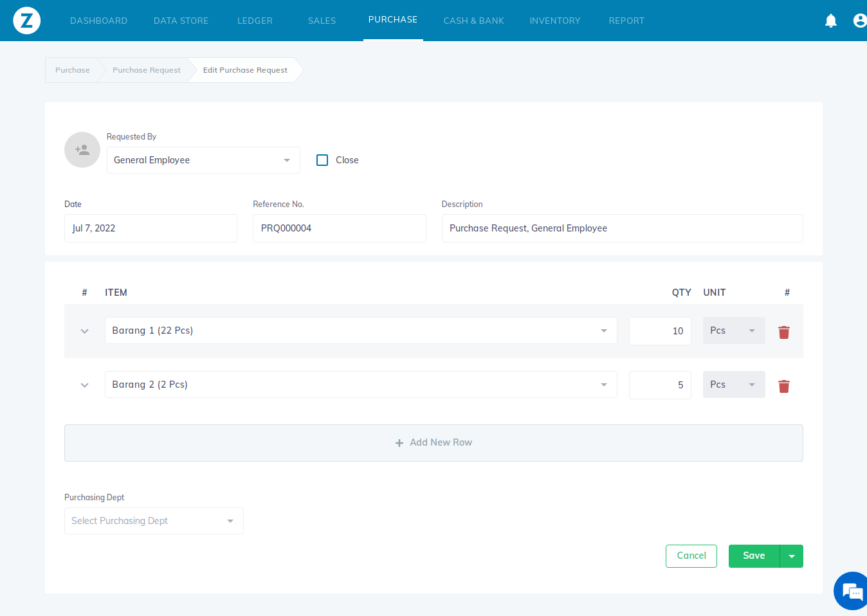Click the Purchase Request breadcrumb
This screenshot has width=867, height=616.
(147, 70)
